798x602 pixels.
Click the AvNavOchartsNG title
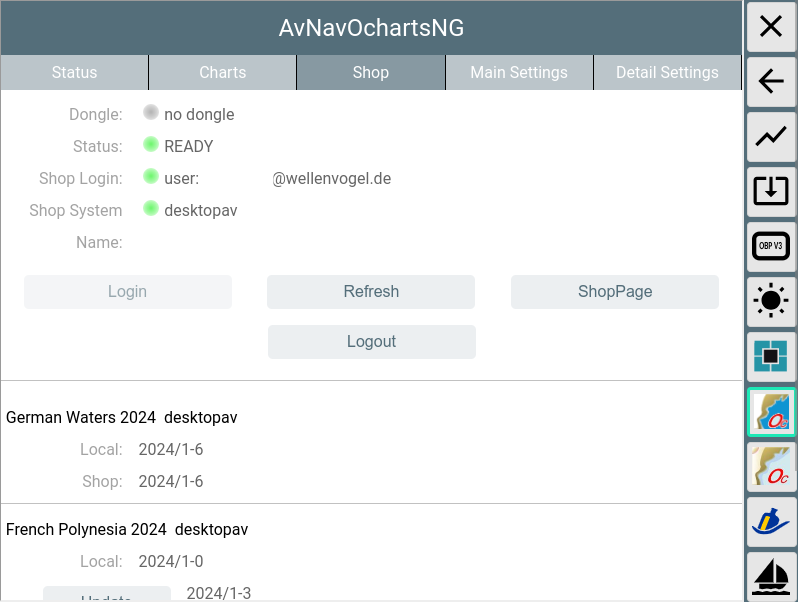point(371,28)
